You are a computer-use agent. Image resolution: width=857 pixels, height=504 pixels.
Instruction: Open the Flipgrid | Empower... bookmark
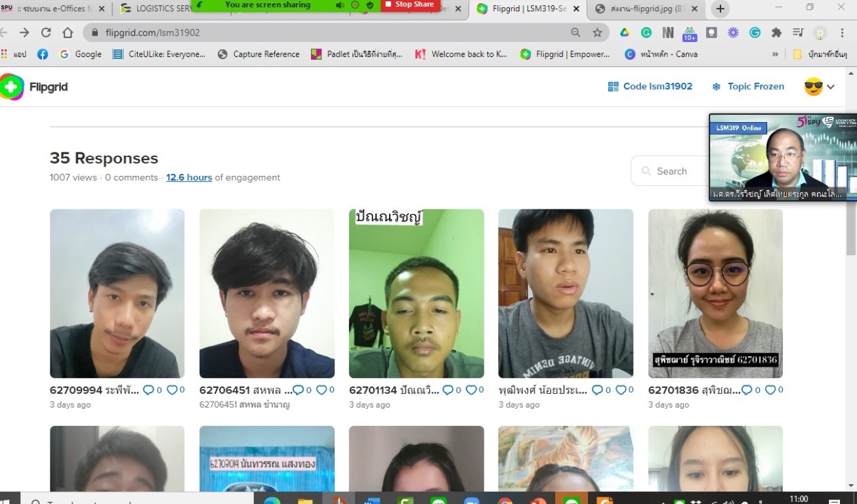click(565, 54)
